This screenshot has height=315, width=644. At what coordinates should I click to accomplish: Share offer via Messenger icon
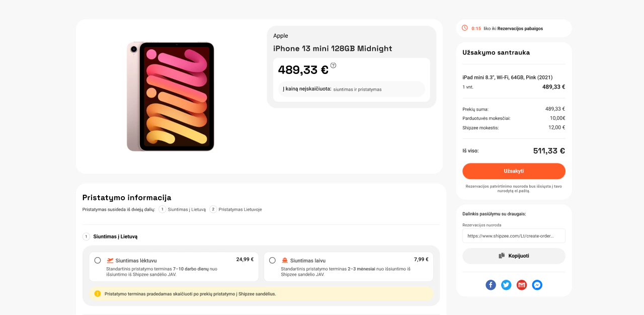point(537,285)
